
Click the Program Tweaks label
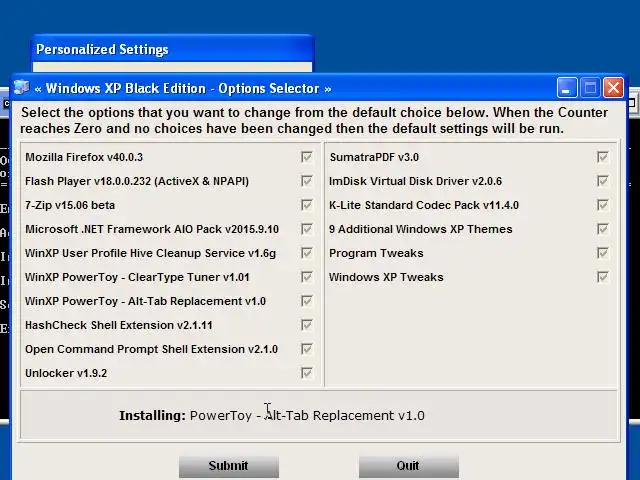click(x=376, y=253)
